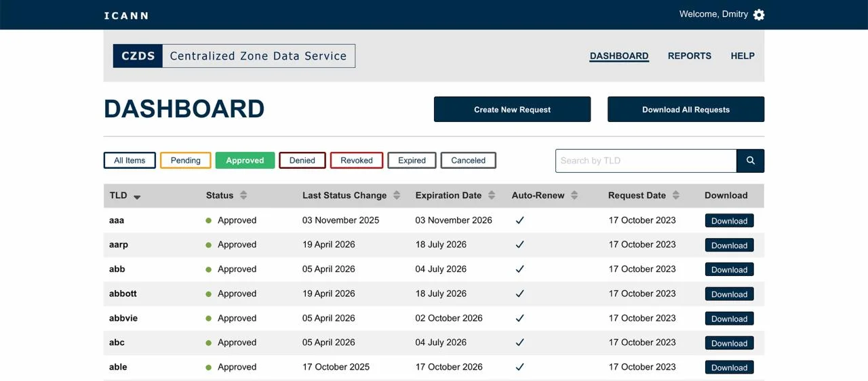Click 03 November 2025 status change date
868x381 pixels.
pos(340,220)
